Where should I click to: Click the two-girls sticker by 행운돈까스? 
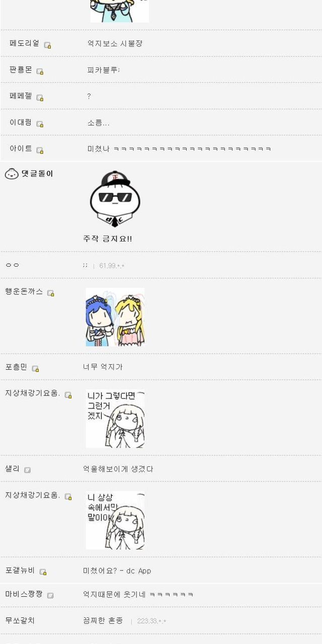115,317
